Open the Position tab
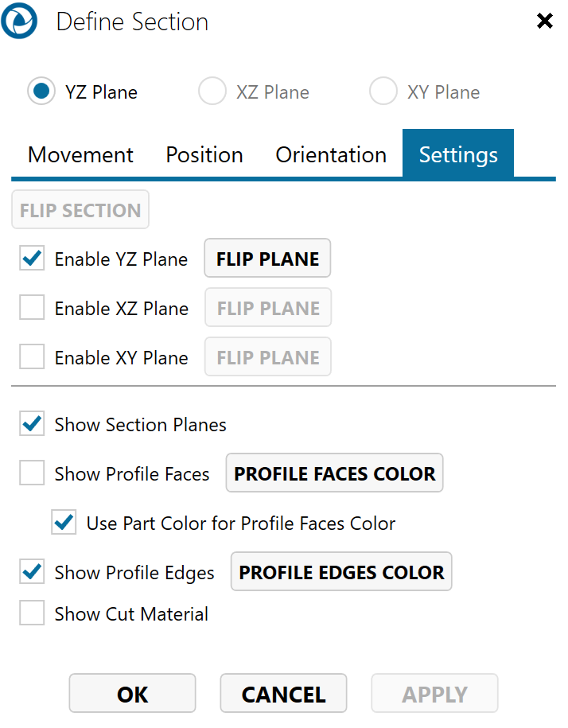568x728 pixels. coord(204,154)
